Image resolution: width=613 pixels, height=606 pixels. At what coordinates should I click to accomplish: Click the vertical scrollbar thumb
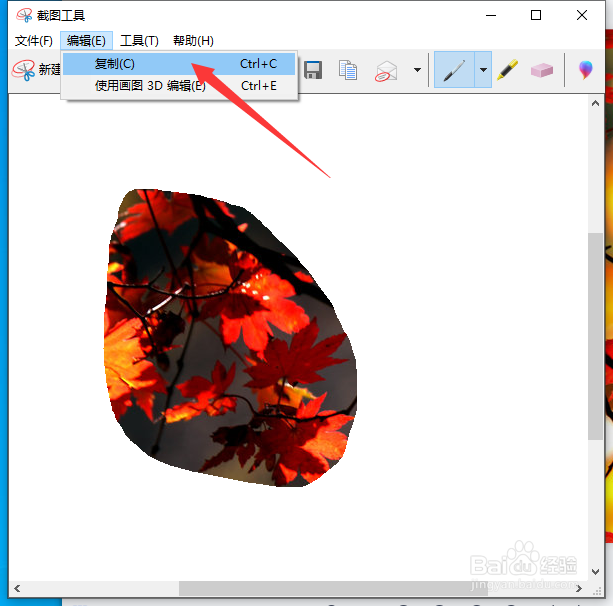point(595,336)
